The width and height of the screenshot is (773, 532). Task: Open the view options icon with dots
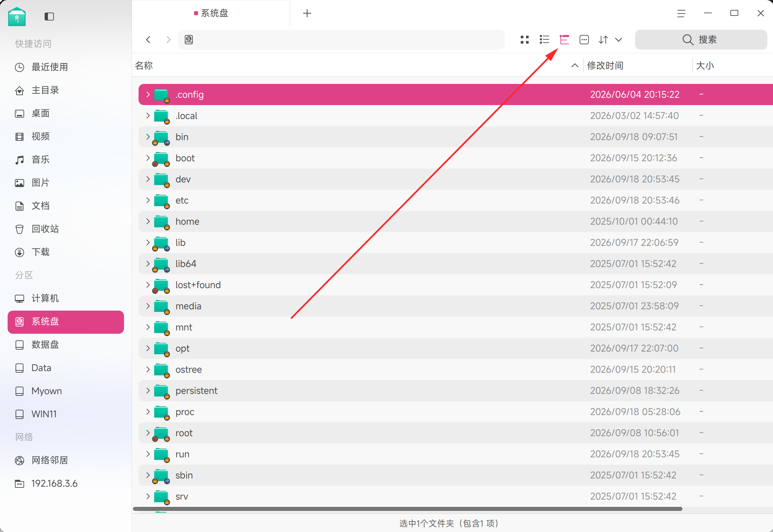click(584, 40)
